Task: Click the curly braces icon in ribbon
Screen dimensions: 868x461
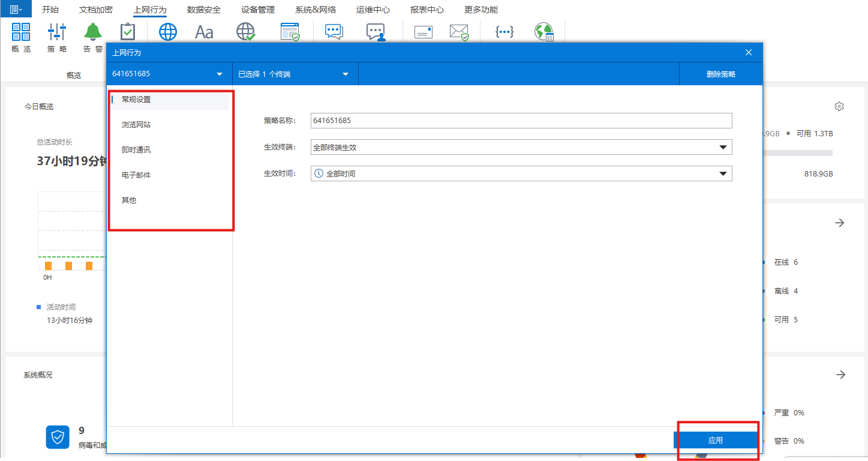Action: point(504,32)
